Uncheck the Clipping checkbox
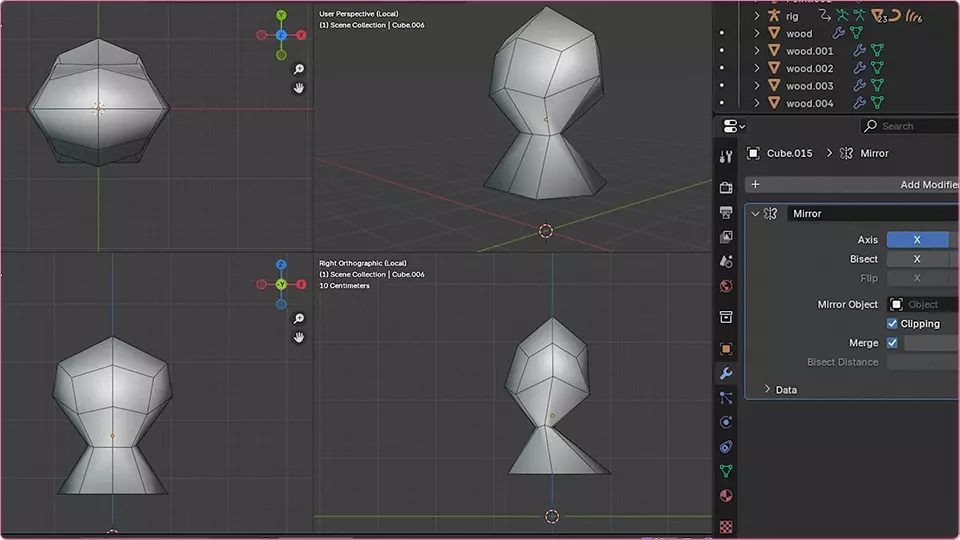This screenshot has width=960, height=540. click(892, 323)
